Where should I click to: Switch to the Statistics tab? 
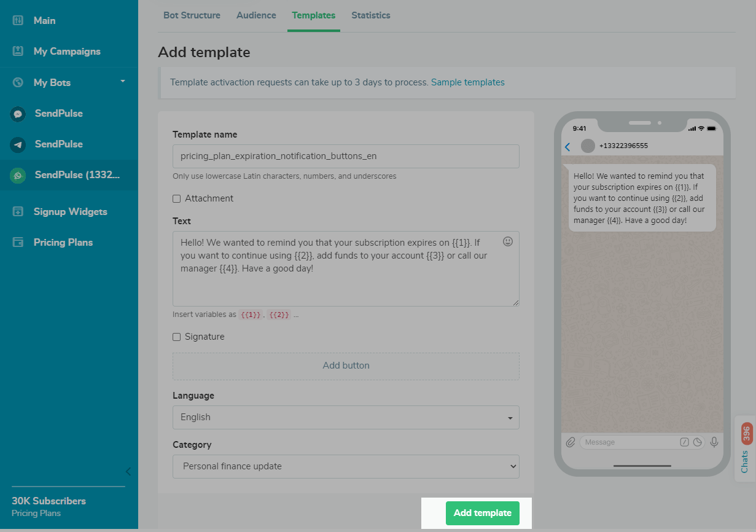click(370, 15)
